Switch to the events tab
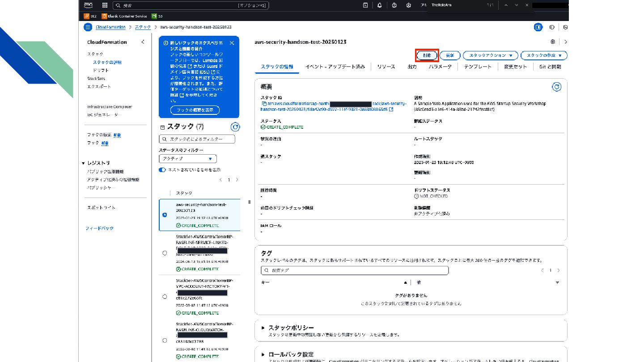 click(x=335, y=67)
